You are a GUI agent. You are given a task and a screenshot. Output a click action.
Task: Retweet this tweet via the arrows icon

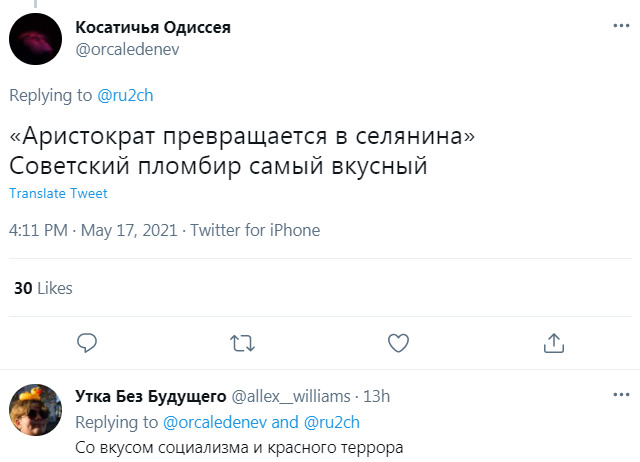[x=242, y=343]
